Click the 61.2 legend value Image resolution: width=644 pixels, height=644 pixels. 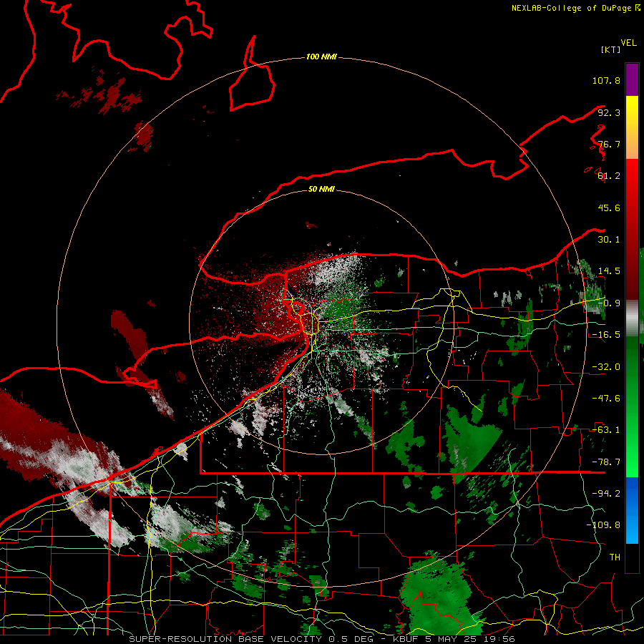tap(609, 176)
